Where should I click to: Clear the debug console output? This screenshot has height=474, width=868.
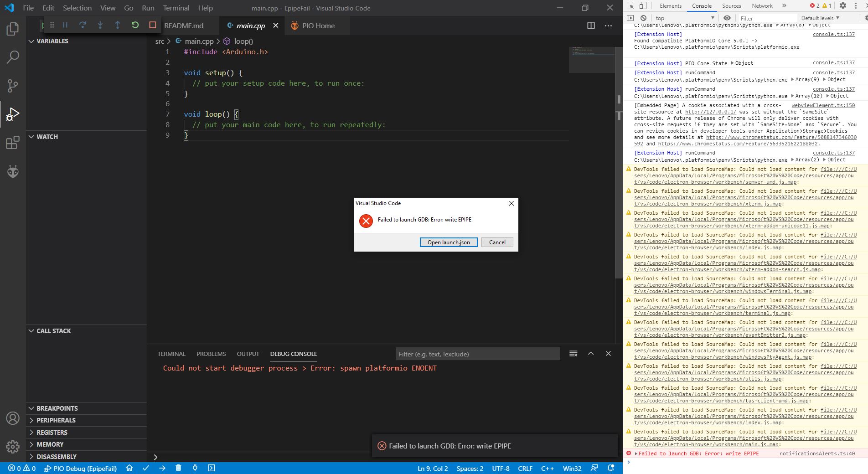[573, 354]
